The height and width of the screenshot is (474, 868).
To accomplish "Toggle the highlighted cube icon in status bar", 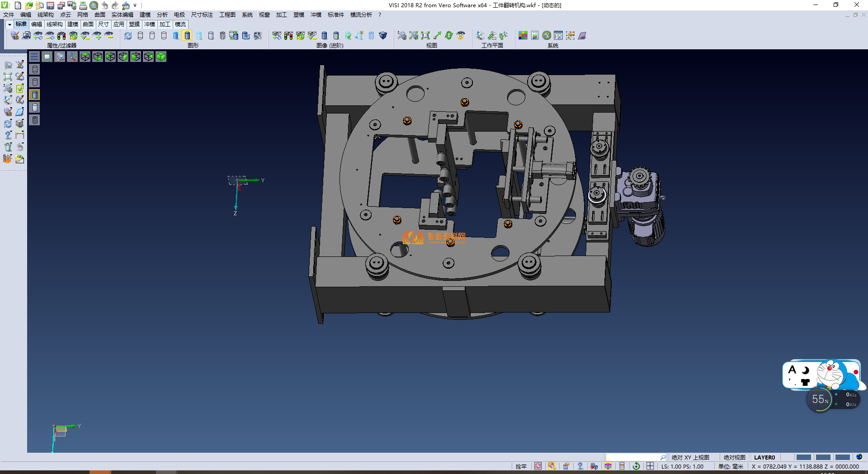I will [x=608, y=466].
